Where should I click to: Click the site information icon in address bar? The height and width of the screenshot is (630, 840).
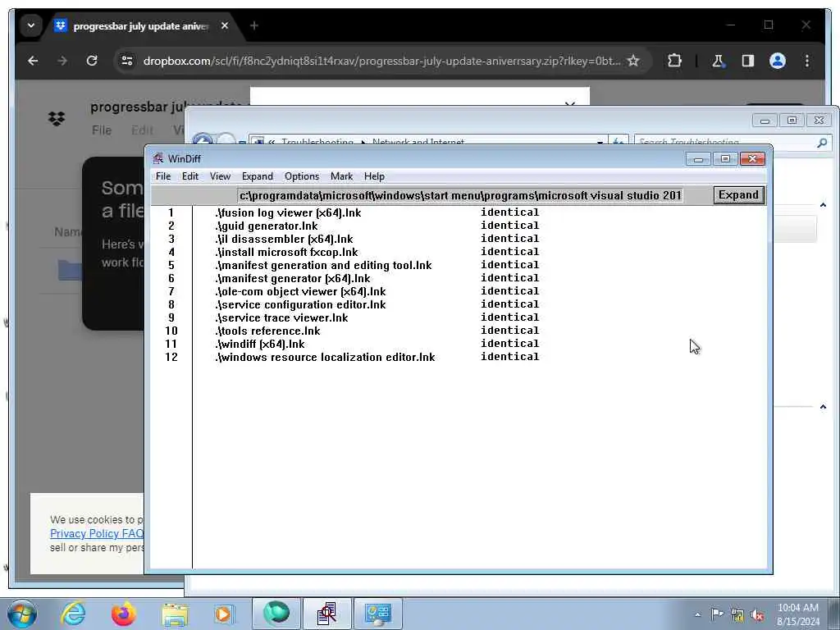(x=127, y=61)
